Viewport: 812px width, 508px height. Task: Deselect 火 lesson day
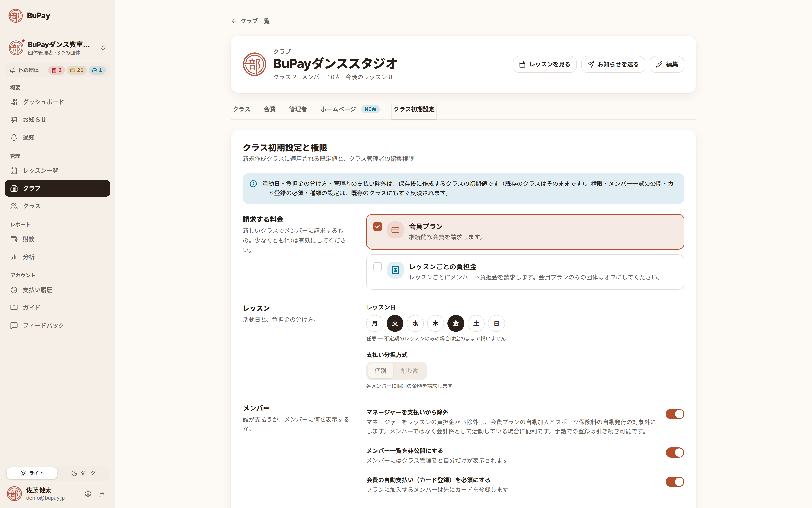pos(395,324)
